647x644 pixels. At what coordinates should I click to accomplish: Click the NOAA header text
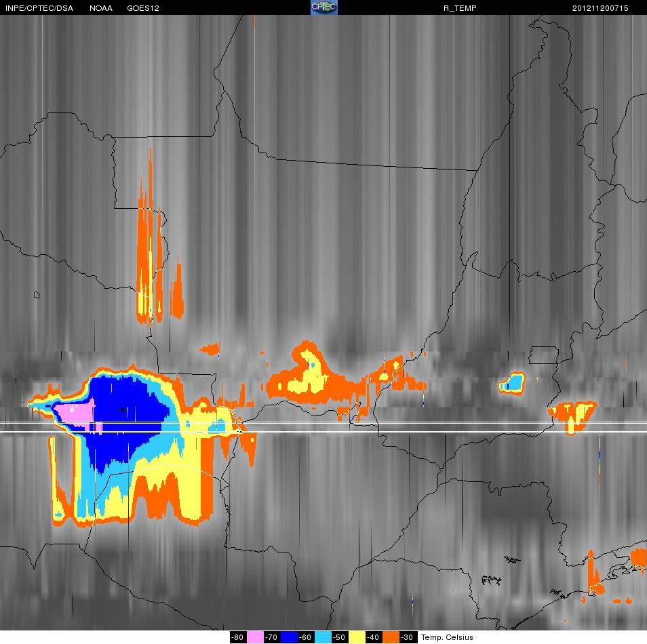[x=100, y=8]
